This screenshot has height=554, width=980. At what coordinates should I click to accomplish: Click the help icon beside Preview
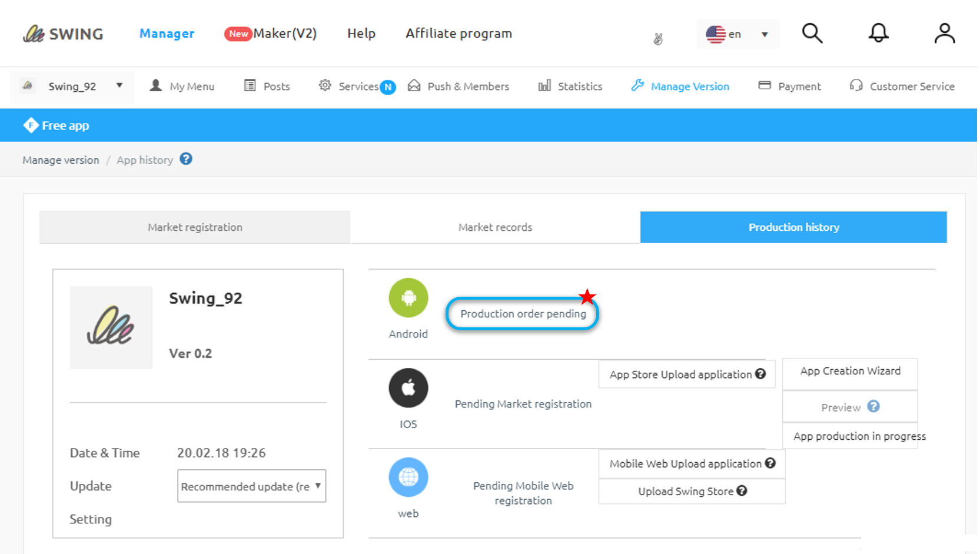pos(873,406)
